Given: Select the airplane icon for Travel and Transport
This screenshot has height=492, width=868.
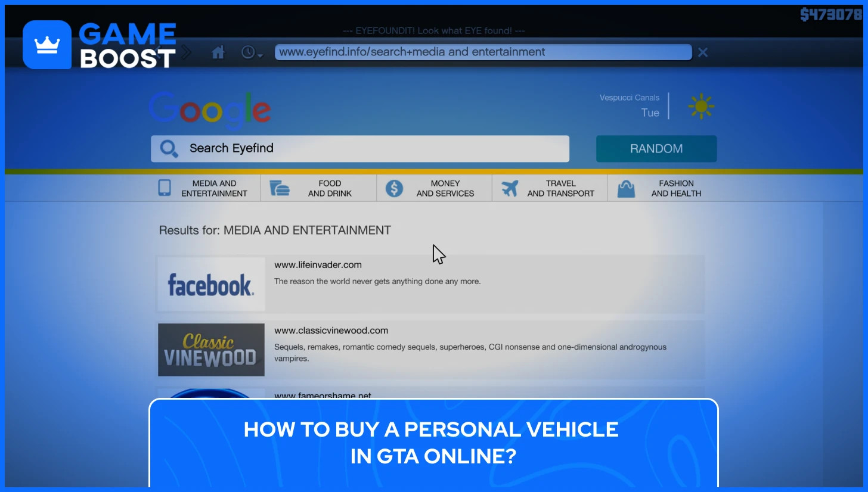Looking at the screenshot, I should coord(510,188).
